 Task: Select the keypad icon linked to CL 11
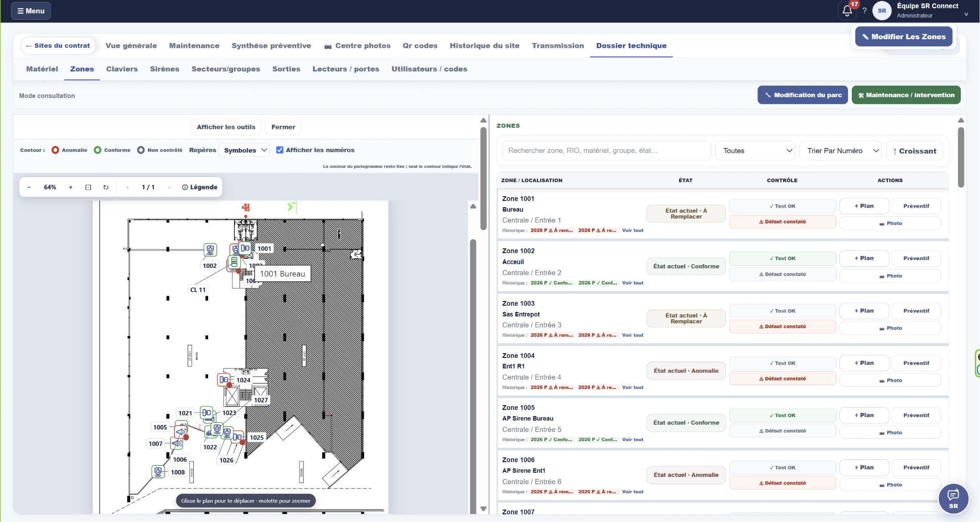[234, 262]
